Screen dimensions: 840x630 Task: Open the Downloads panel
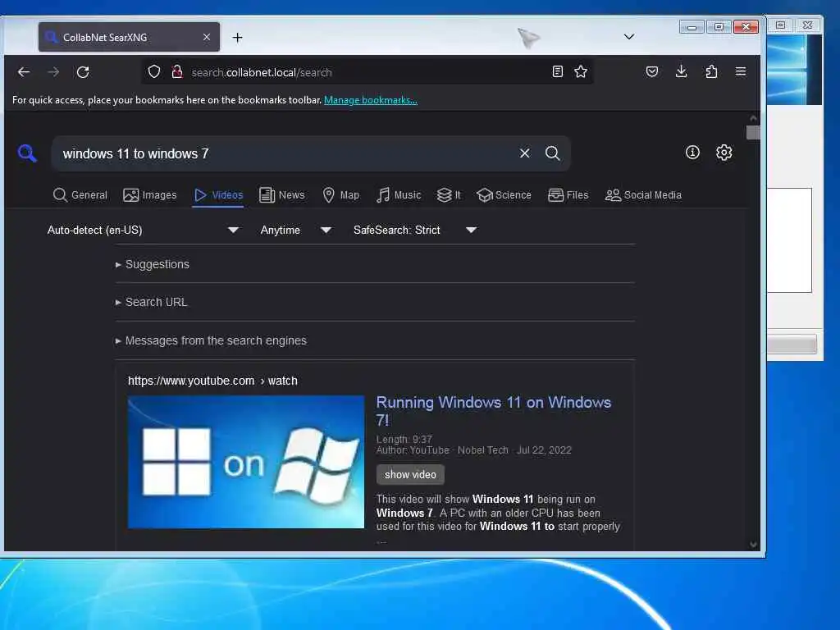[682, 72]
